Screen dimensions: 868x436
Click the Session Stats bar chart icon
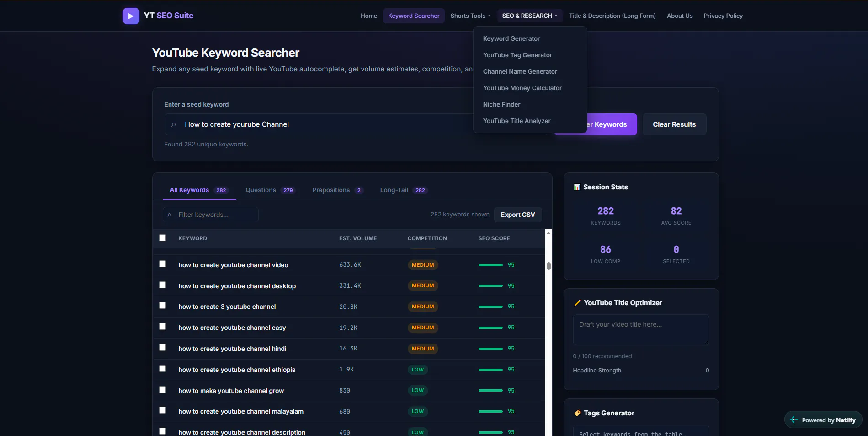click(x=577, y=187)
